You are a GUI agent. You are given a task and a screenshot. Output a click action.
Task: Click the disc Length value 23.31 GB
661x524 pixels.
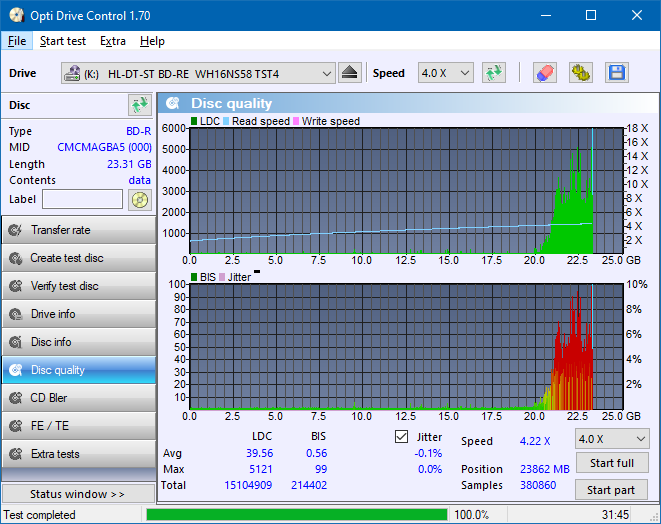pos(129,164)
